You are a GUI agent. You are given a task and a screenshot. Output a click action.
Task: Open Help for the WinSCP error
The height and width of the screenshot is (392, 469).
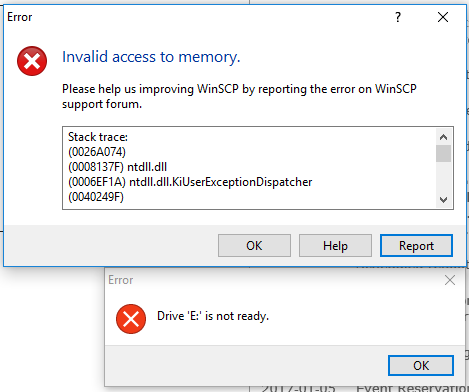coord(335,246)
